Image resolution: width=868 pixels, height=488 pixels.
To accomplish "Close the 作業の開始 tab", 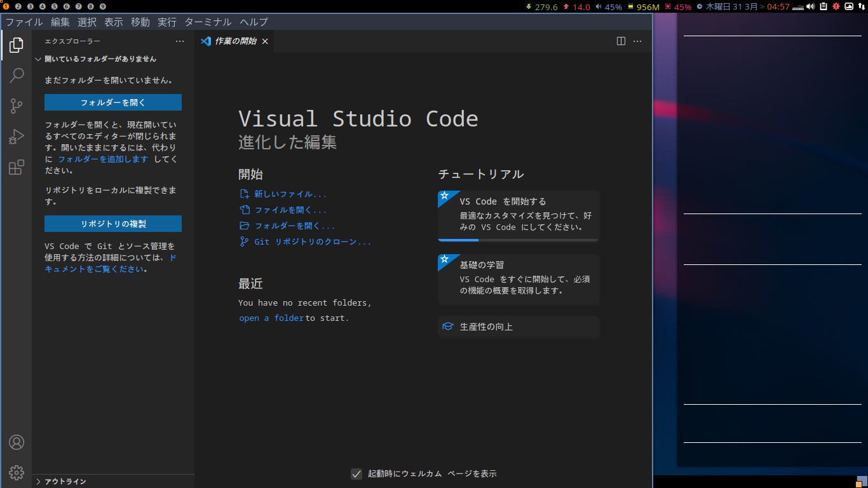I will pyautogui.click(x=265, y=41).
